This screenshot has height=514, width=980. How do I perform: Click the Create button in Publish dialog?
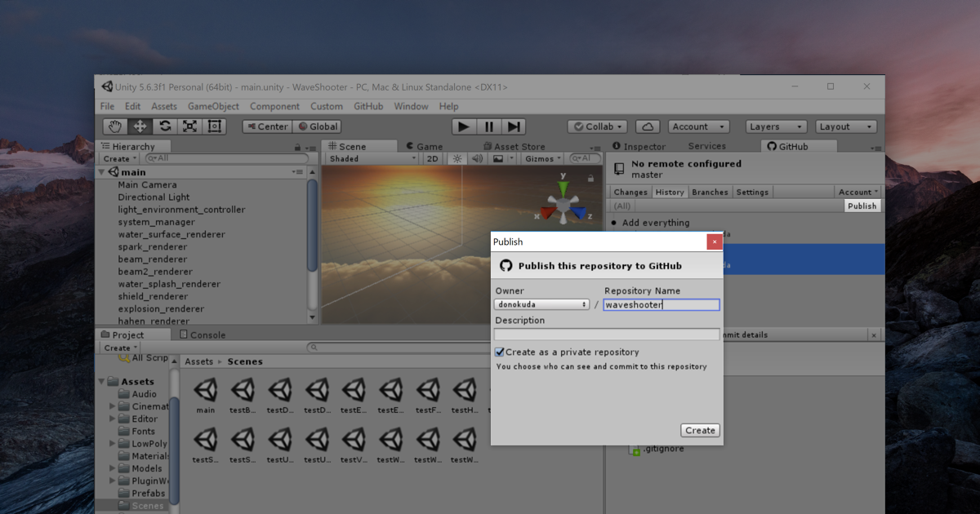tap(700, 430)
